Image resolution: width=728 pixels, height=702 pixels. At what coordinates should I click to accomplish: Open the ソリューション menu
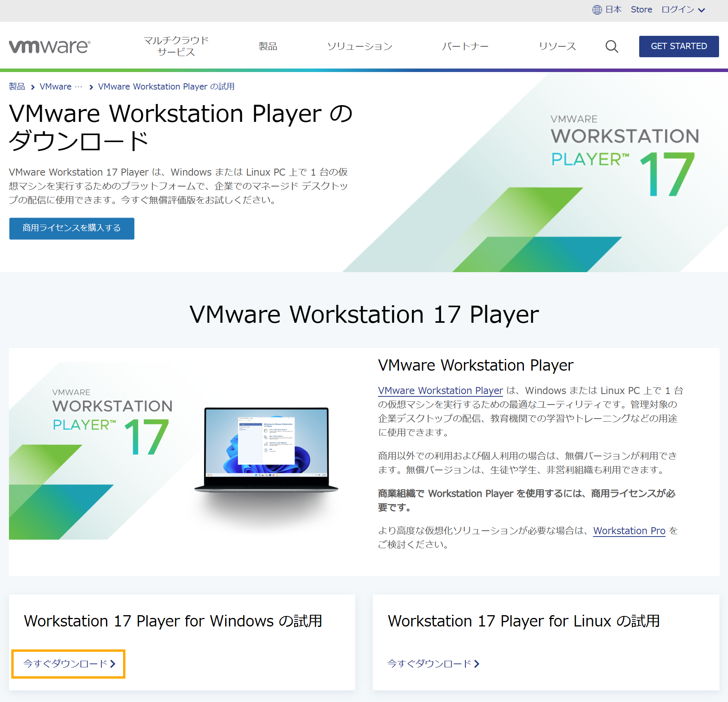click(360, 46)
